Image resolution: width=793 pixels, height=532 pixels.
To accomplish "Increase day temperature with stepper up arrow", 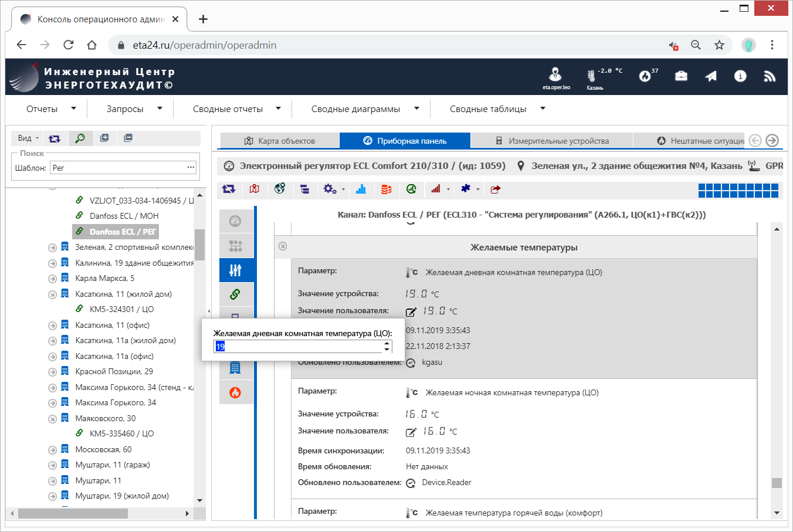I will click(x=387, y=343).
